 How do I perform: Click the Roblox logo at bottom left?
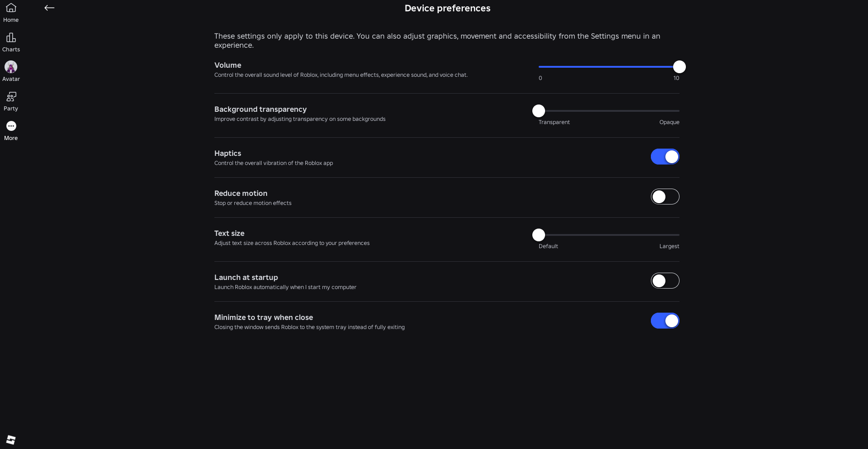click(x=11, y=439)
